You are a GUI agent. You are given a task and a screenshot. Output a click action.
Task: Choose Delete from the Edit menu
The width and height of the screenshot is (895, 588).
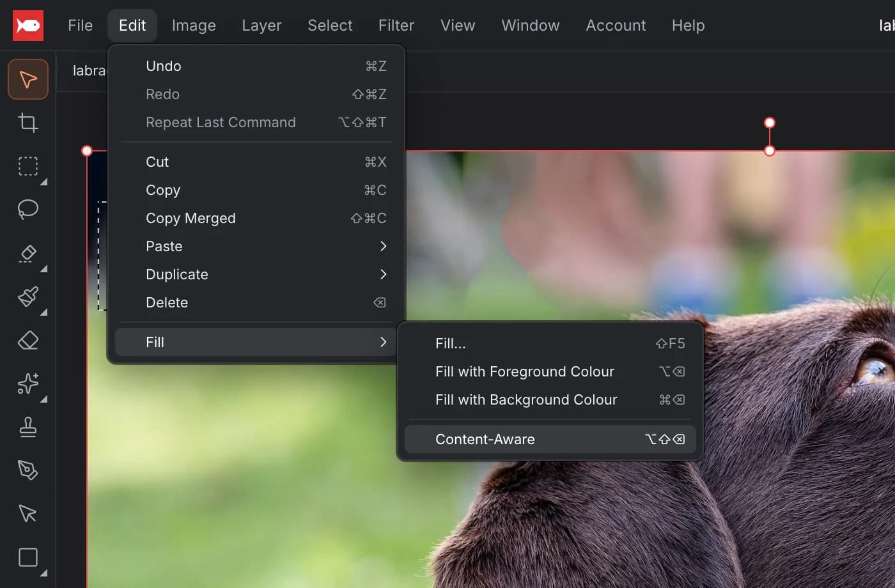pyautogui.click(x=256, y=302)
